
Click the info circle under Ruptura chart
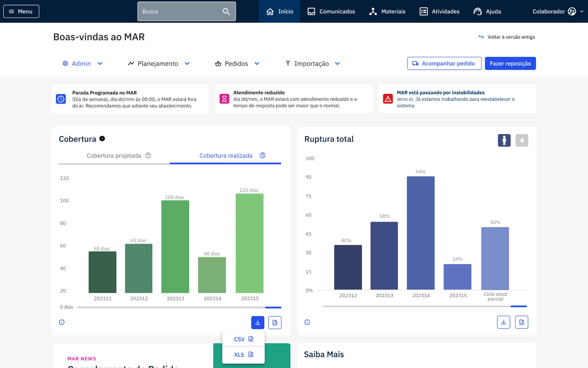tap(307, 322)
